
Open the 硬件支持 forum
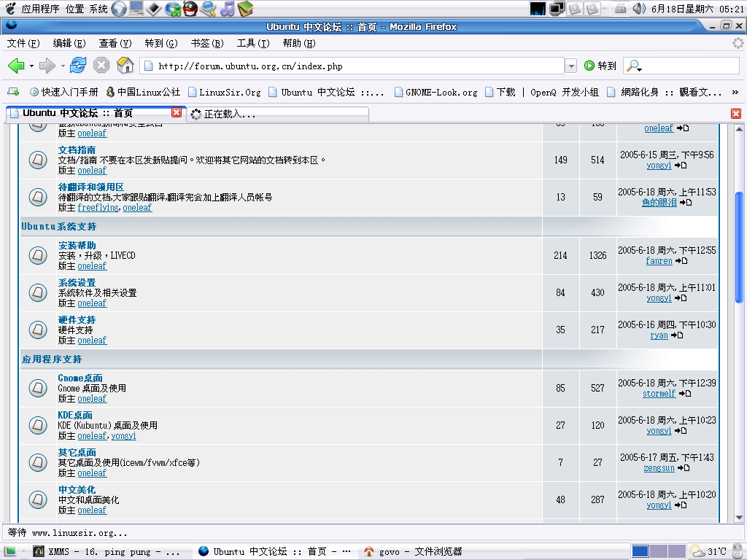[77, 319]
